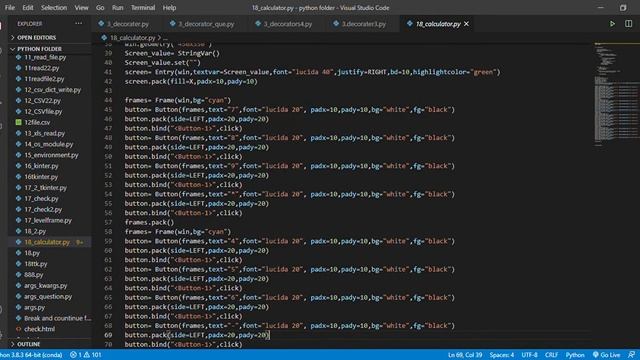The width and height of the screenshot is (640, 360).
Task: Open 15_environment.py in Explorer
Action: 51,155
